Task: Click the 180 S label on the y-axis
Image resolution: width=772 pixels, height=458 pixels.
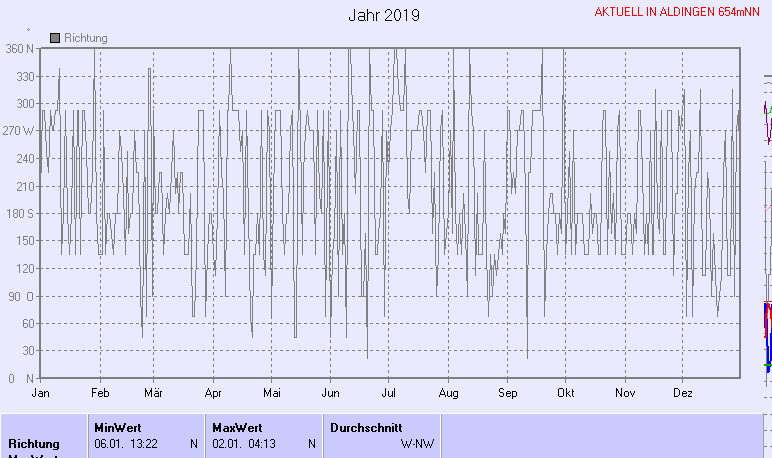Action: pos(20,214)
